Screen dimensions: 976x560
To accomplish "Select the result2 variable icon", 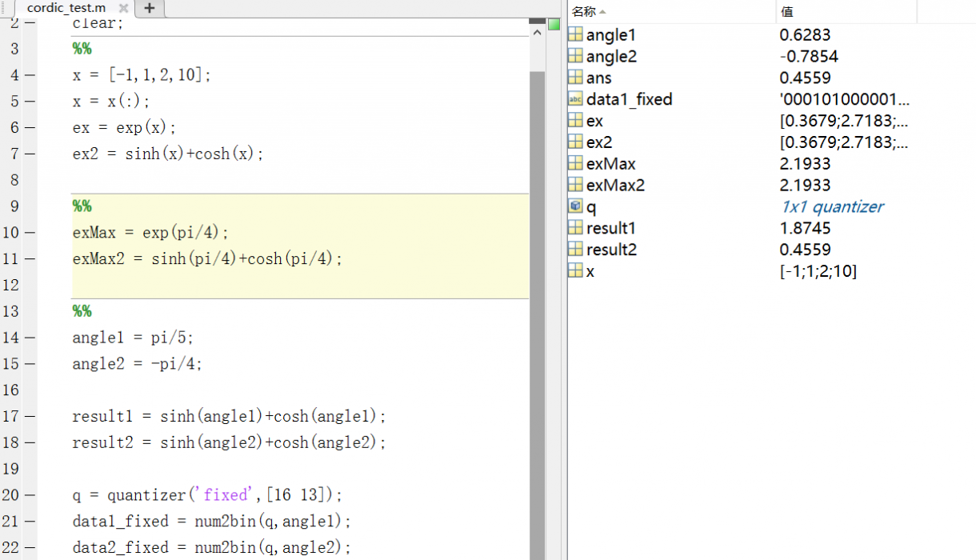I will (575, 250).
